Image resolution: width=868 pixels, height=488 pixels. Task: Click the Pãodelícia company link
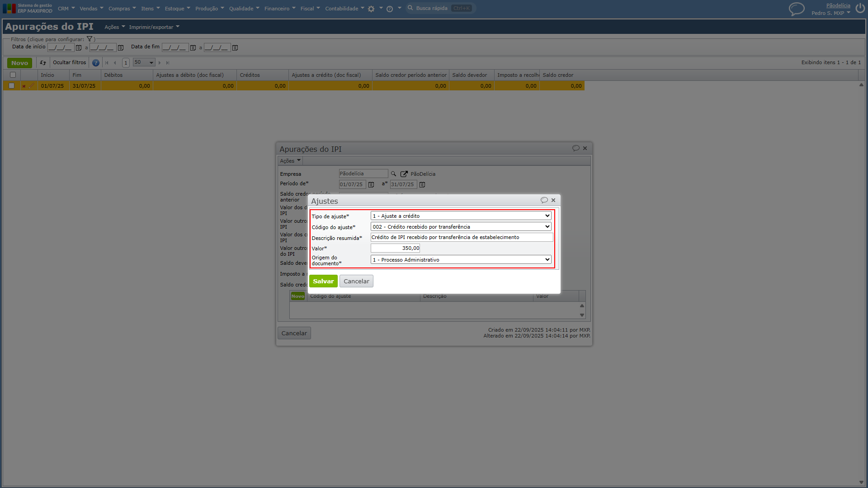point(838,5)
